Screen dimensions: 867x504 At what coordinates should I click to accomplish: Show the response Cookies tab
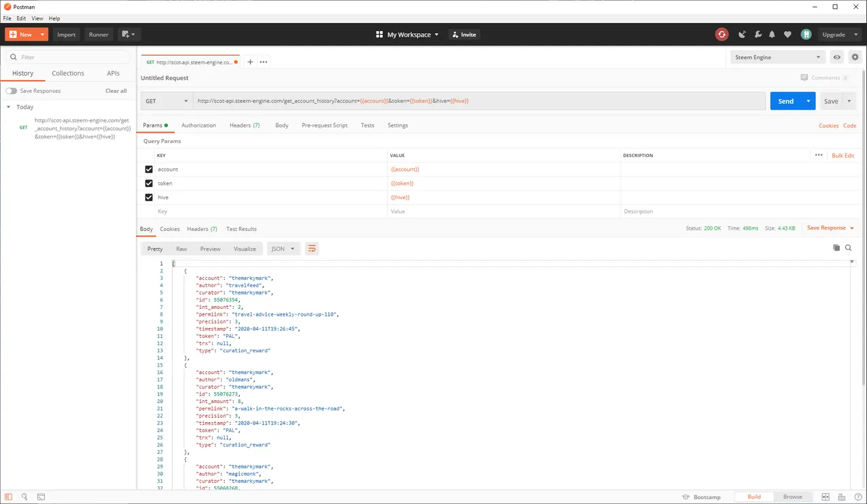coord(169,229)
